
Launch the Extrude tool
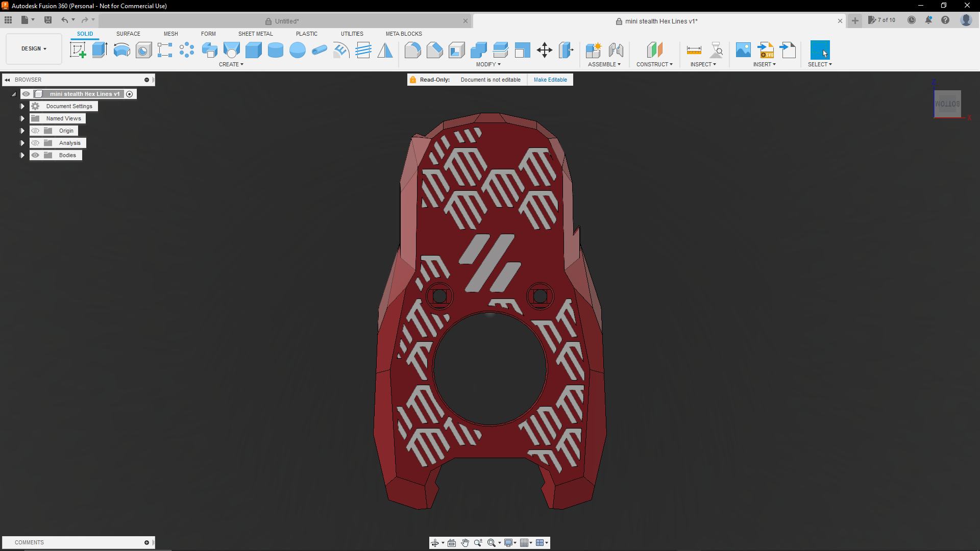[x=99, y=49]
